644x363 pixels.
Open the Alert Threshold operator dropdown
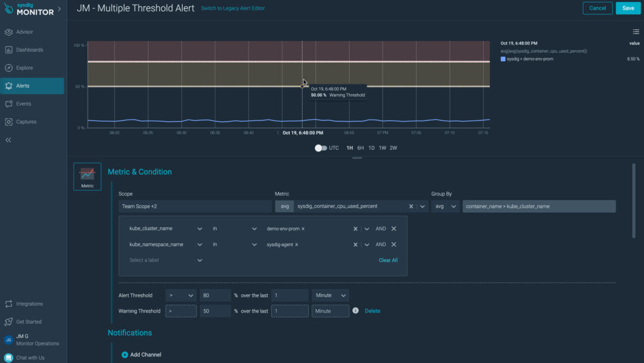(181, 295)
